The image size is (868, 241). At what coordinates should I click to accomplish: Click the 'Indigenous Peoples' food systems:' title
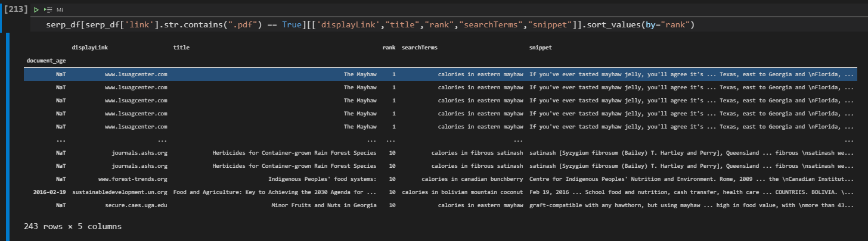(323, 179)
